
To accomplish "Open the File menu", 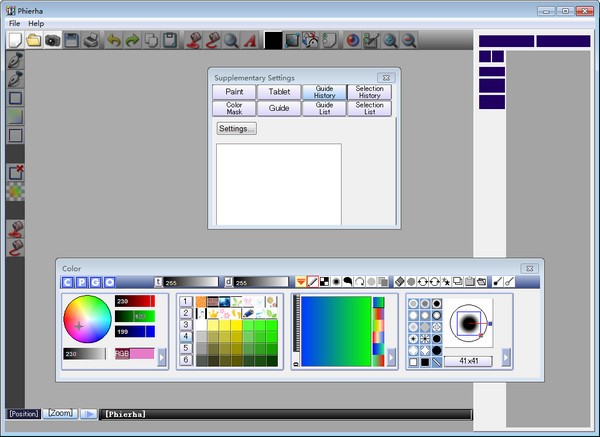I will point(14,23).
